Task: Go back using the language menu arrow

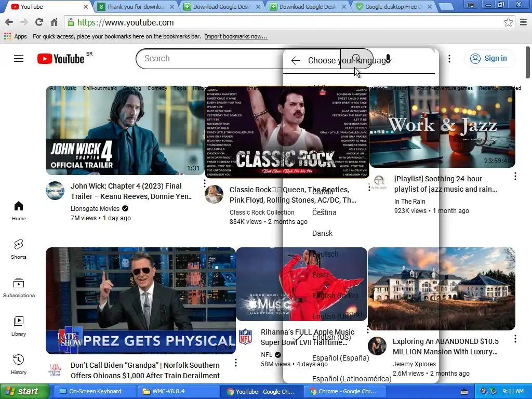Action: (x=296, y=60)
